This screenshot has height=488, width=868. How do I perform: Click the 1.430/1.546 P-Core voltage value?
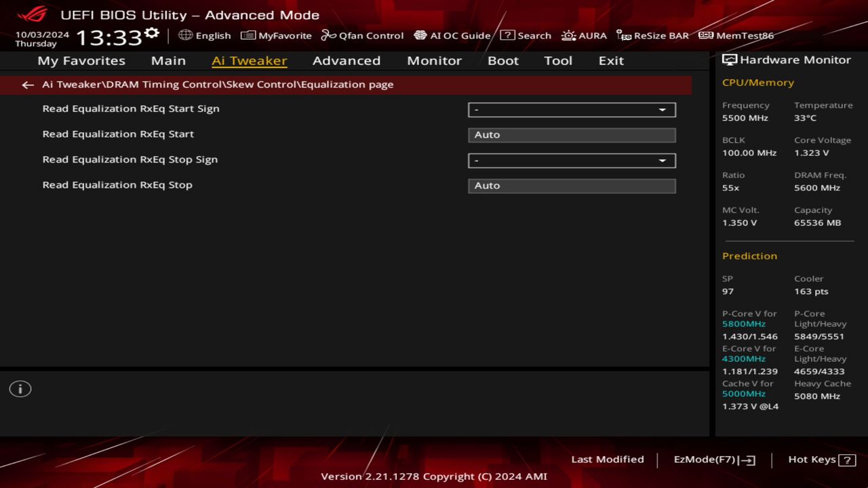coord(750,337)
